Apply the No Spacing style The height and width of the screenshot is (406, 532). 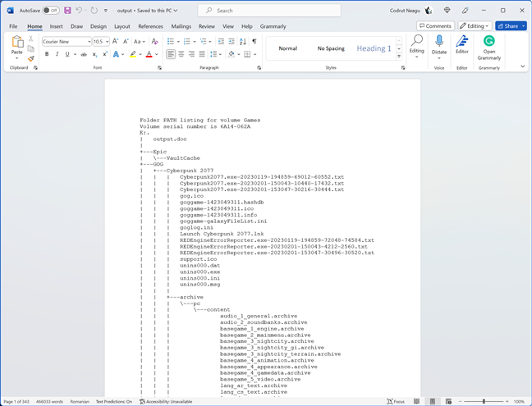point(331,48)
